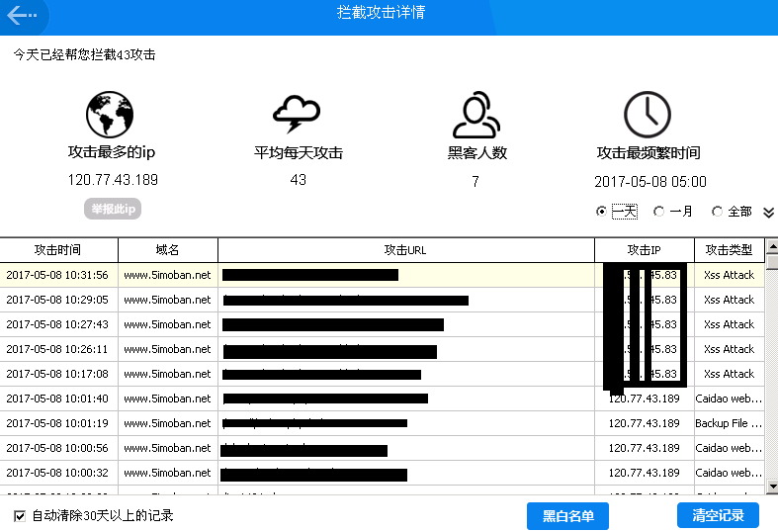Select the row timed 2017-05-08 10:01:40
The height and width of the screenshot is (532, 778).
tap(382, 399)
